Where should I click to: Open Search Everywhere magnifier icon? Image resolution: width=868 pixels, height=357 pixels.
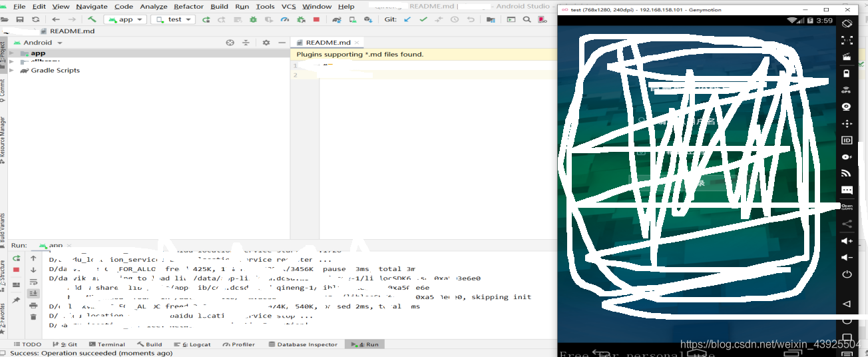pos(528,19)
